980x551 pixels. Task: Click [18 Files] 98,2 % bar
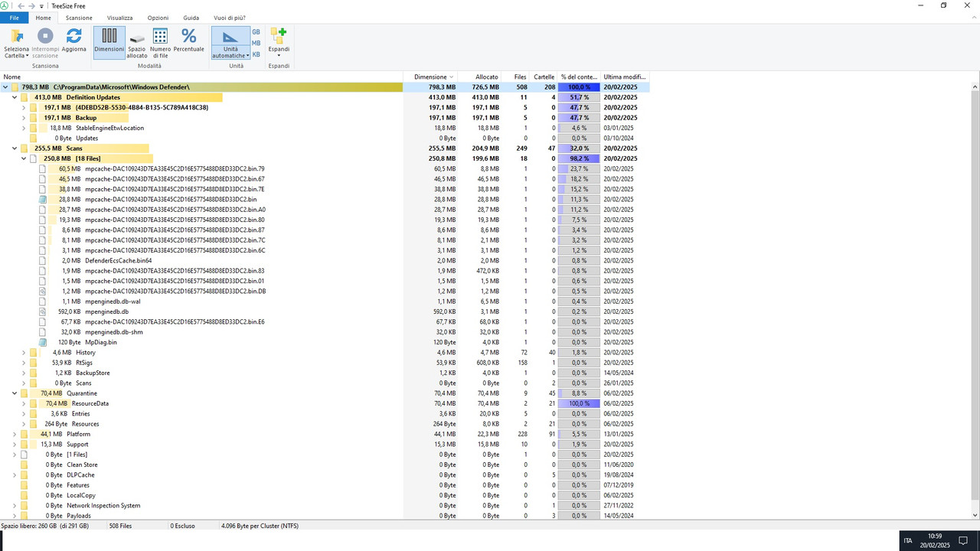pyautogui.click(x=579, y=158)
